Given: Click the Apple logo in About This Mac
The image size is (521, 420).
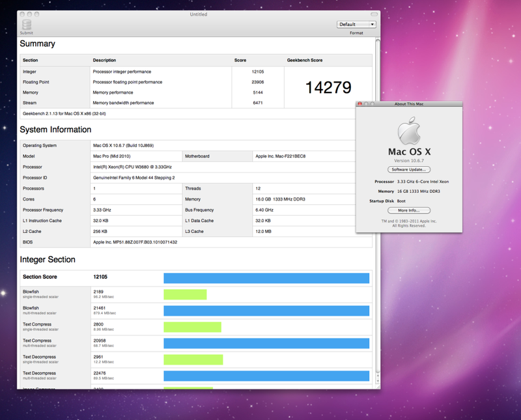Looking at the screenshot, I should click(409, 131).
